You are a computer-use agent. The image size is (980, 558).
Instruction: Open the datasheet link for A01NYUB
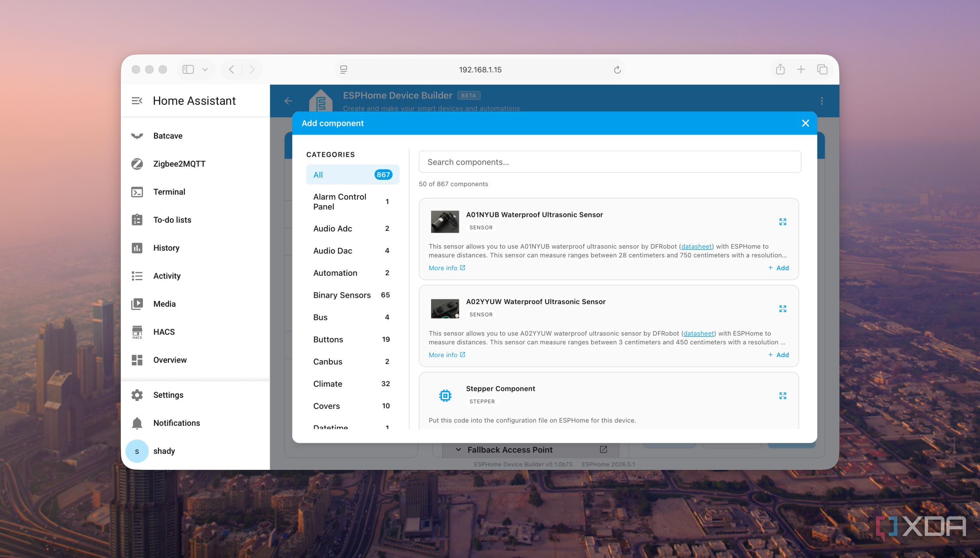click(x=696, y=246)
